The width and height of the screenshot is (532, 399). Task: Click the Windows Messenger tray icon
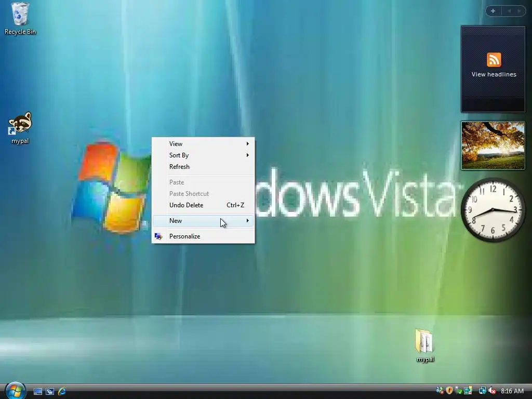point(440,391)
